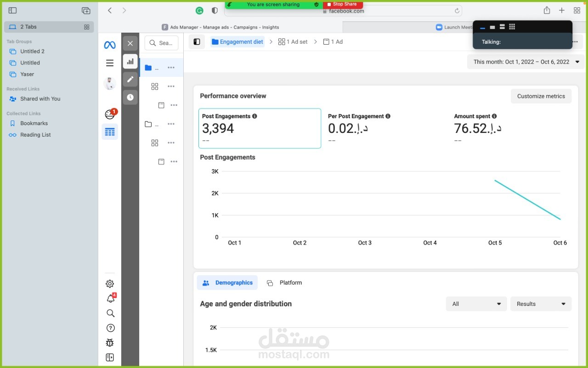Screen dimensions: 588x368
Task: Open more options for first ad
Action: (174, 105)
